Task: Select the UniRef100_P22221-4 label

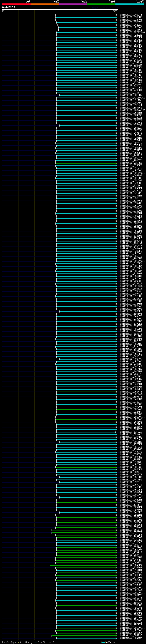Action: 132,32
